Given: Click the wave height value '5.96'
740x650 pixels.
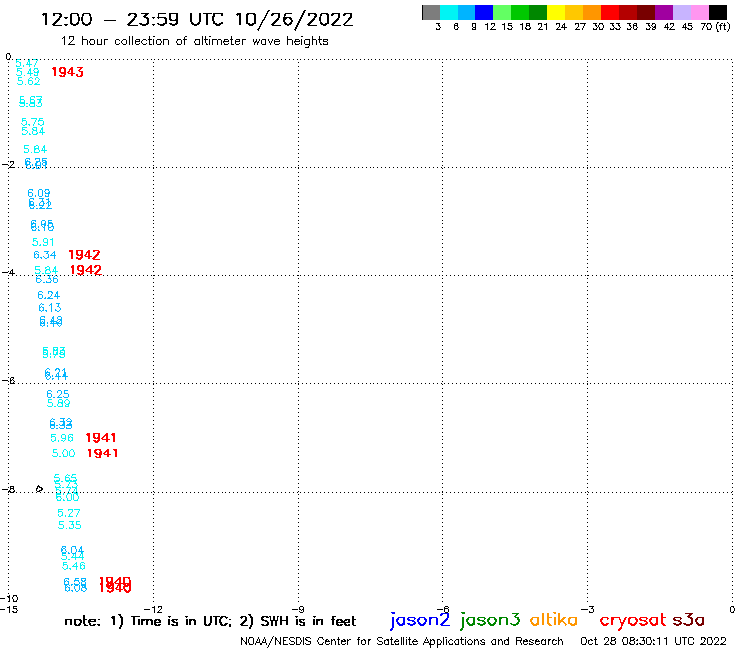Looking at the screenshot, I should tap(62, 438).
